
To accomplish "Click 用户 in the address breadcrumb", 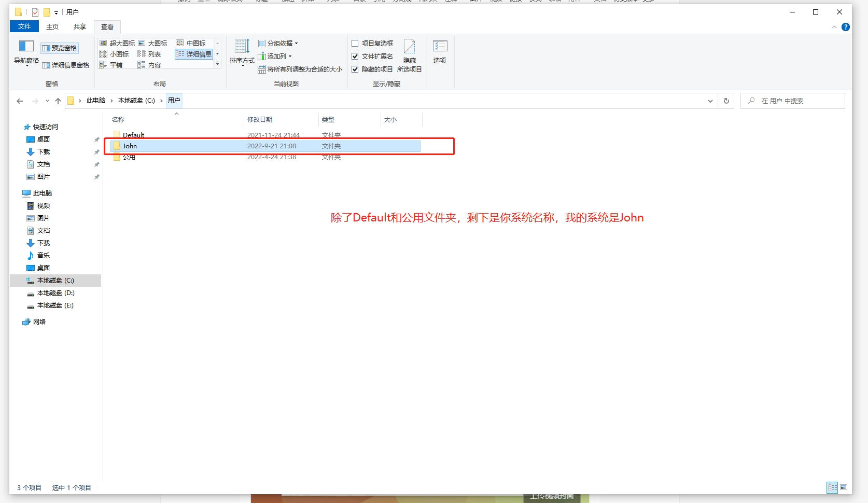I will coord(174,101).
